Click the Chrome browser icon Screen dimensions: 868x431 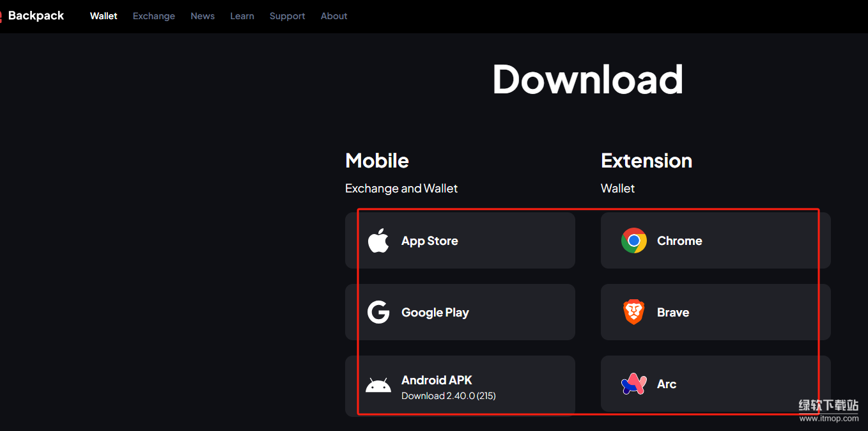[x=633, y=240]
